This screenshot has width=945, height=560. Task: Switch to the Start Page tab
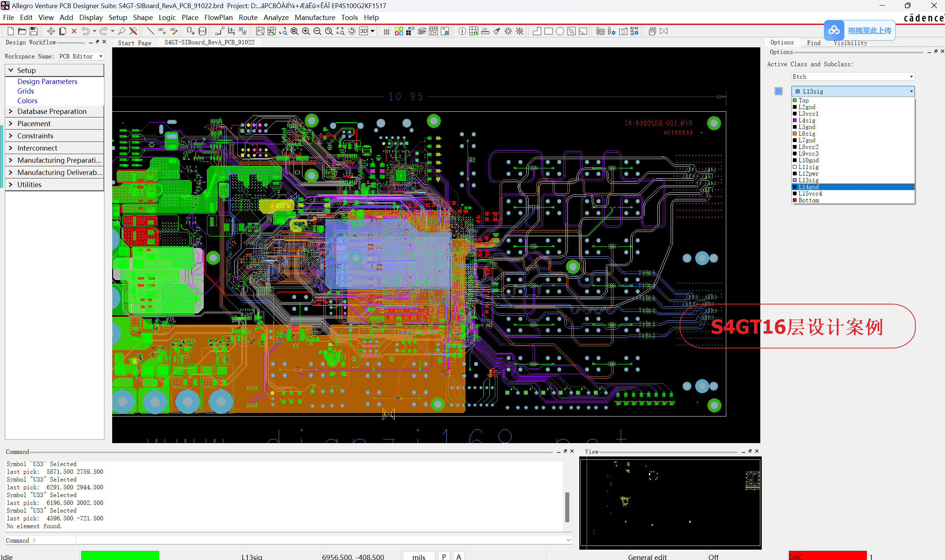click(x=134, y=43)
